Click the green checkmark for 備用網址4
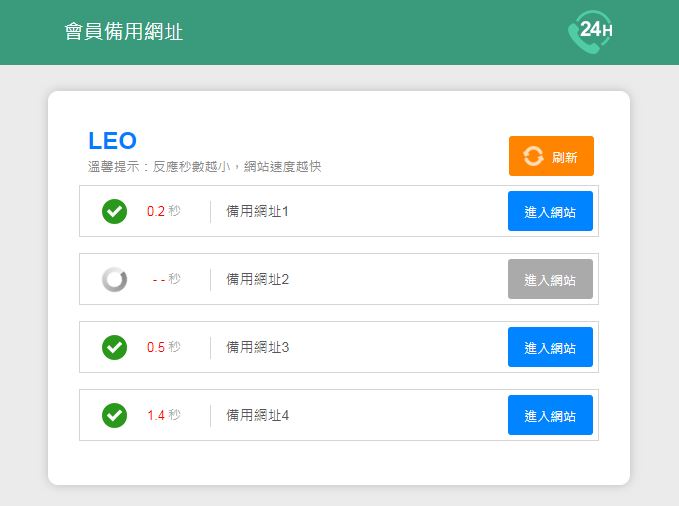Screen dimensions: 679x506 pyautogui.click(x=115, y=415)
